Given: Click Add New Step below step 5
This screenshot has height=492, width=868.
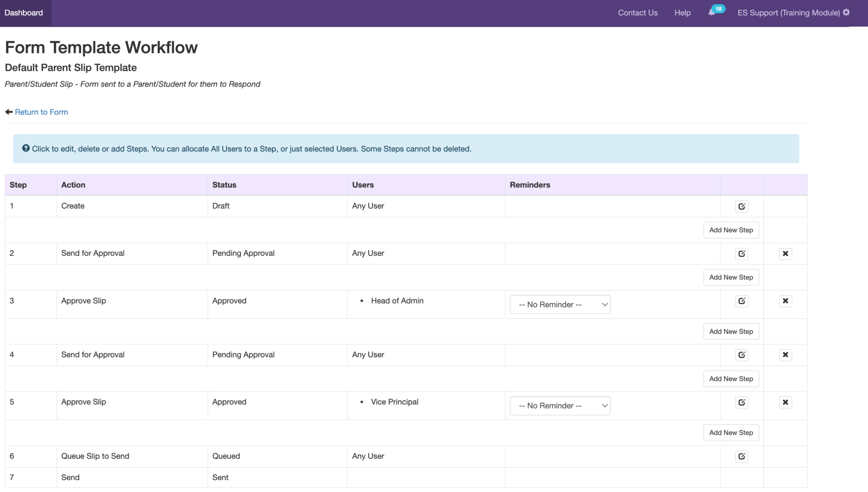Looking at the screenshot, I should 731,432.
